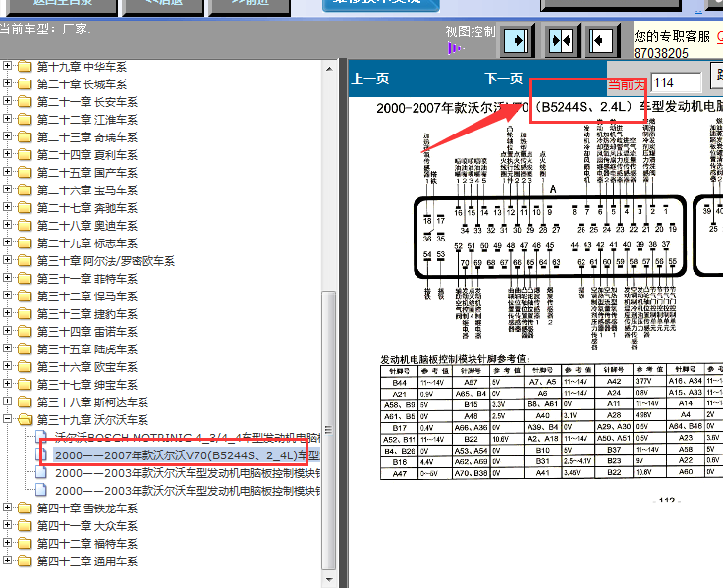Open 沃尔沃BOSCH MOTRINIC 4_3/4_4 document
The width and height of the screenshot is (723, 588).
pyautogui.click(x=188, y=437)
